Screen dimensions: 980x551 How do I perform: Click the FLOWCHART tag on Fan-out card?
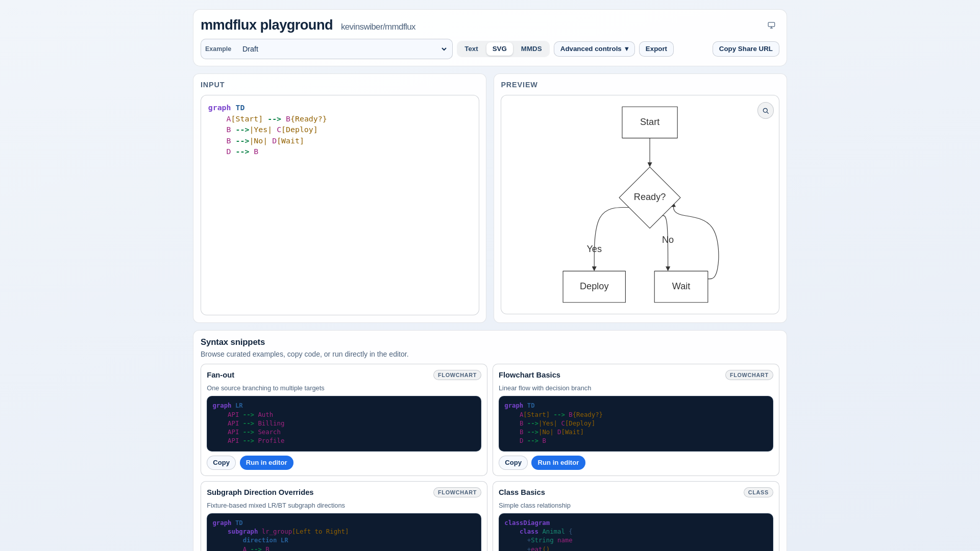pos(457,375)
